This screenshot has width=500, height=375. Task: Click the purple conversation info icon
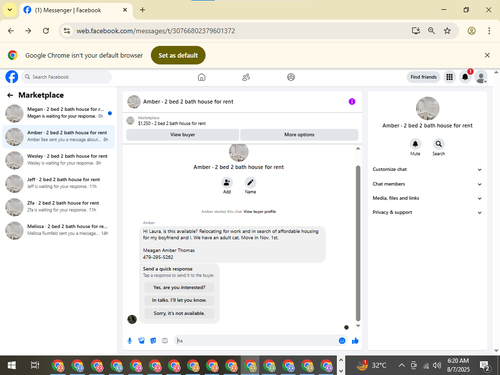click(x=352, y=102)
